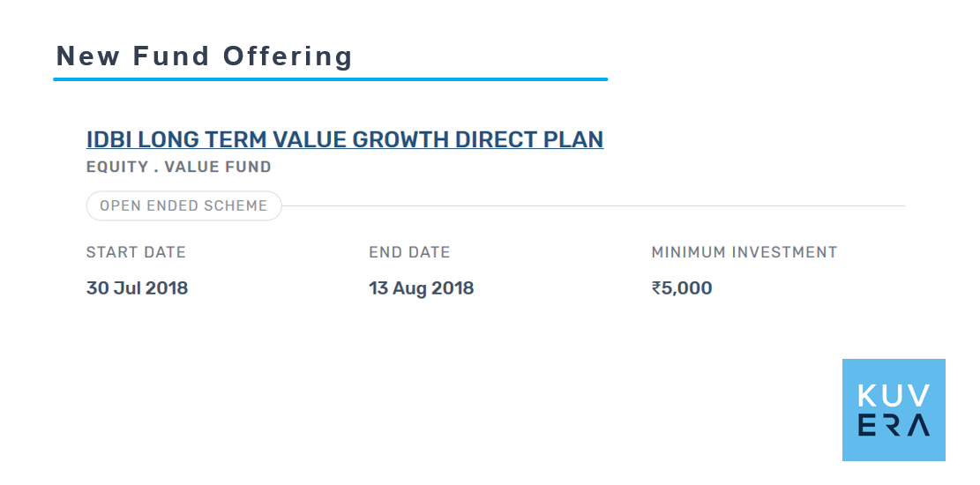
Task: Click the MINIMUM INVESTMENT label
Action: tap(744, 252)
